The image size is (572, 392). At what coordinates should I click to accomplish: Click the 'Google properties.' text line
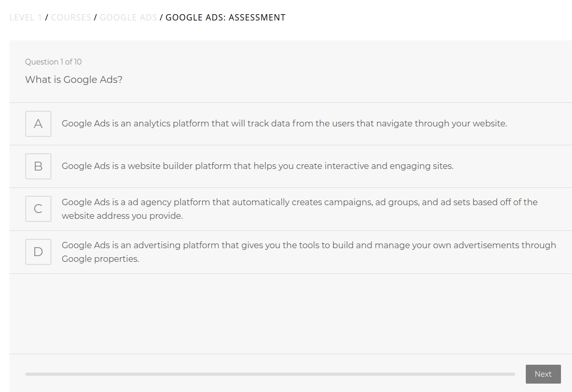click(x=100, y=259)
